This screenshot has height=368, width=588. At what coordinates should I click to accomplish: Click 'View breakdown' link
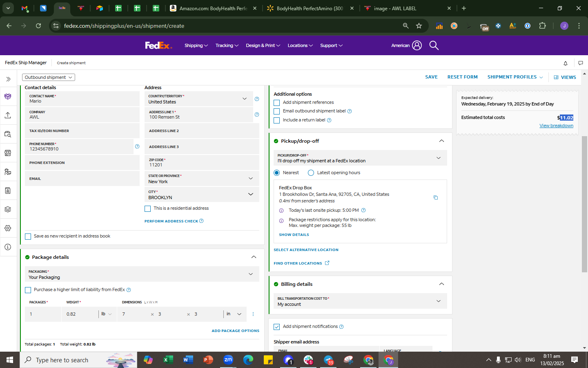click(556, 126)
